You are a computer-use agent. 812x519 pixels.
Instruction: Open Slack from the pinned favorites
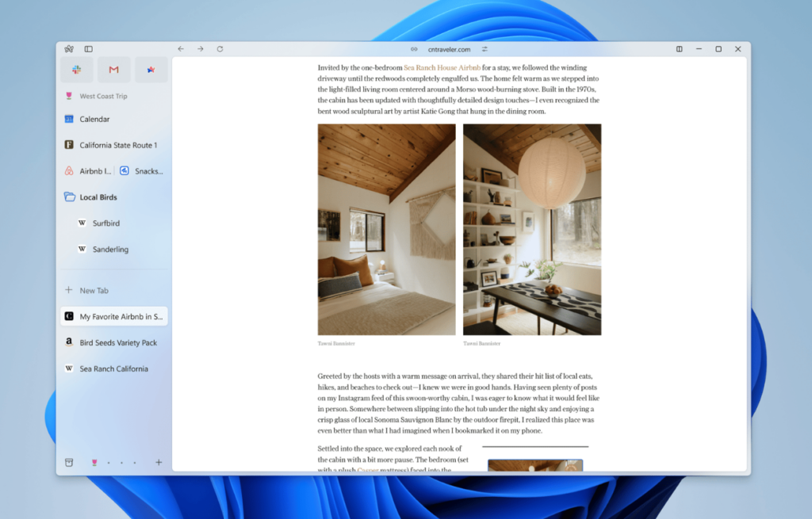point(76,70)
